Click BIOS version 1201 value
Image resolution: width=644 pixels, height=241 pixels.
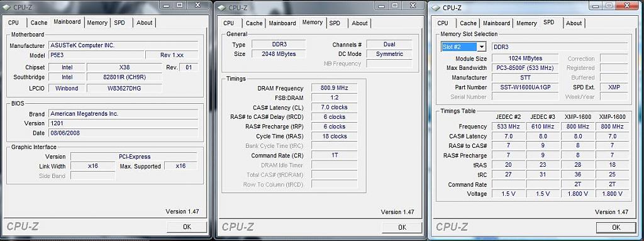[x=123, y=123]
